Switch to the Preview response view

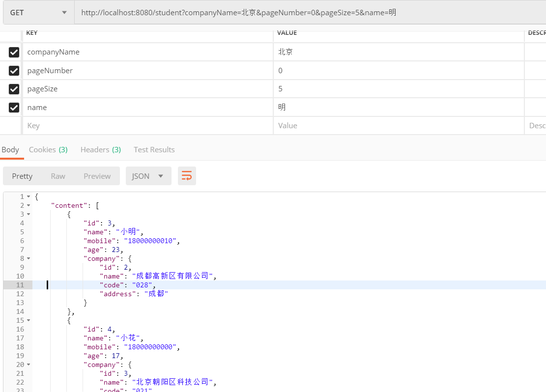click(97, 176)
